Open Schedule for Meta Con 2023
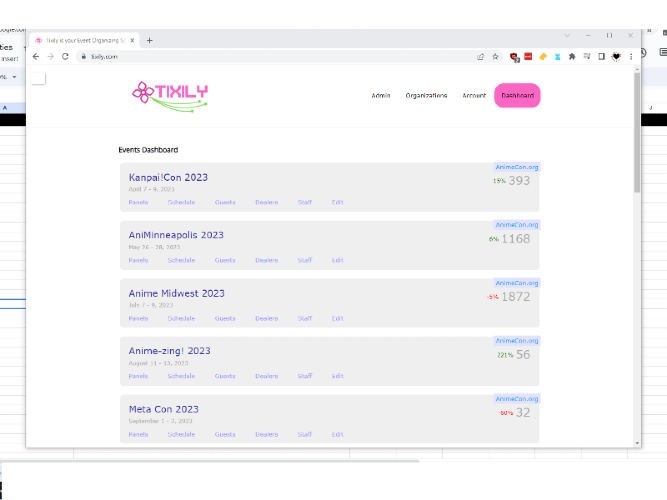 [x=181, y=434]
